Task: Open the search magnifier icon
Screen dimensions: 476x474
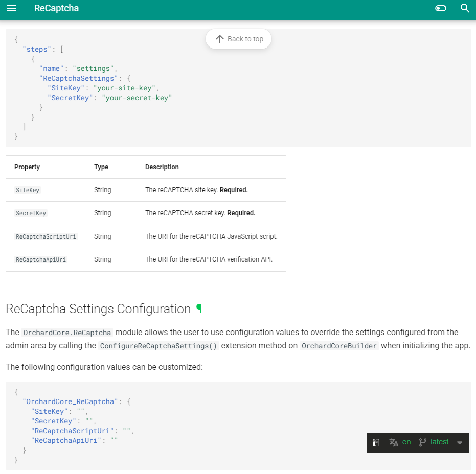Action: 465,8
